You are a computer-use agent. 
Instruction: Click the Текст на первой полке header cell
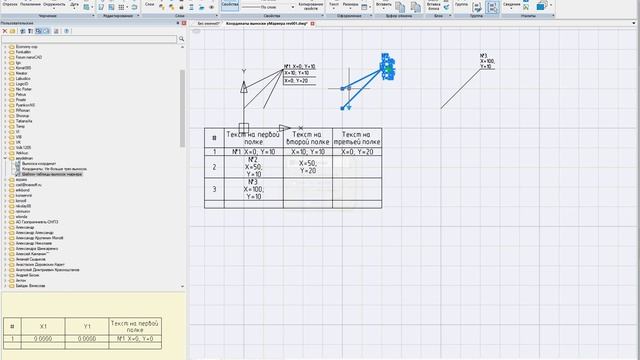tap(253, 138)
